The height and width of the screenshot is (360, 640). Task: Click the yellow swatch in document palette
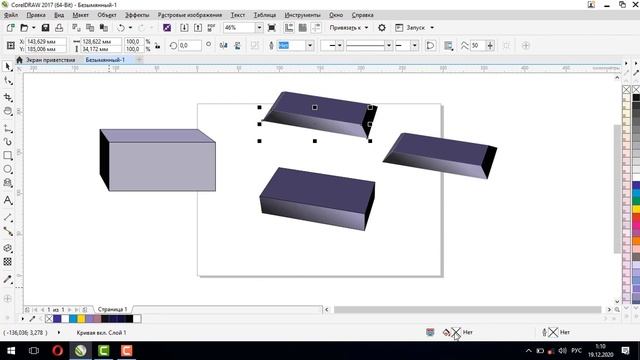(x=81, y=319)
